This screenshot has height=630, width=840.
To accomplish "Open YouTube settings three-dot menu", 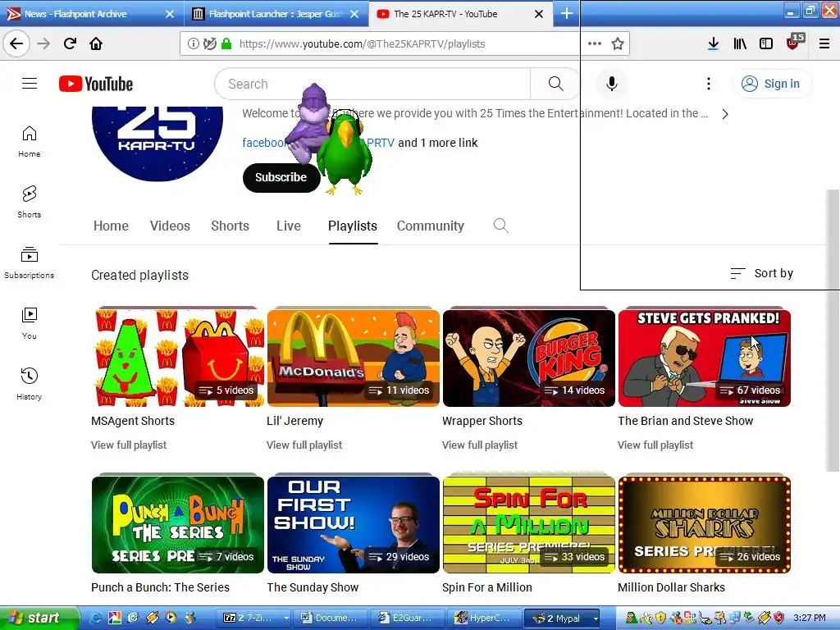I will click(708, 84).
